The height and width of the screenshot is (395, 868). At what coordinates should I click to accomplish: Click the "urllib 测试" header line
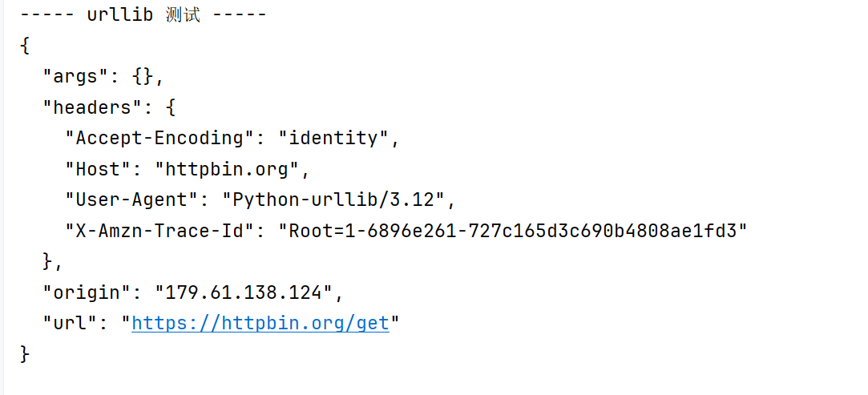(x=143, y=15)
